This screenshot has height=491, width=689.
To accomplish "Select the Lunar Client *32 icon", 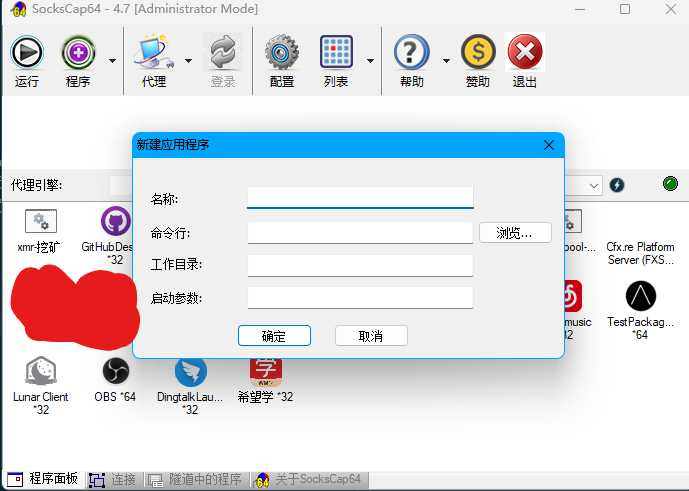I will click(x=41, y=371).
